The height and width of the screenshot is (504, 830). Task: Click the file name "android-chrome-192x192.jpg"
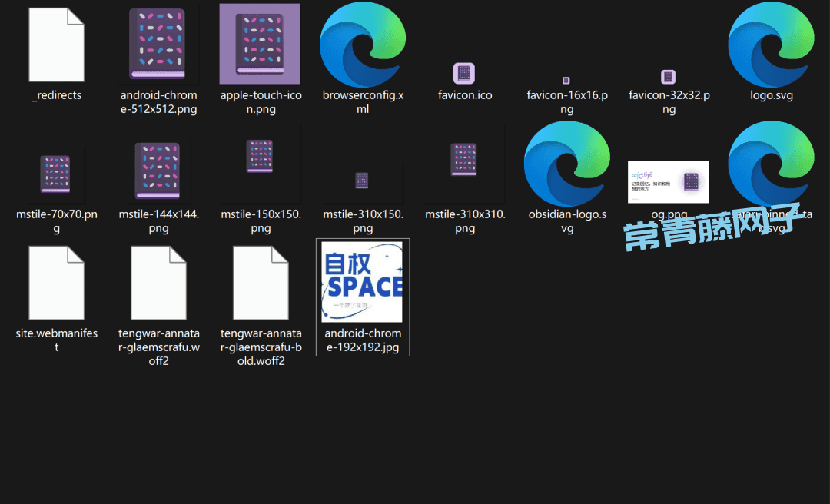coord(363,340)
